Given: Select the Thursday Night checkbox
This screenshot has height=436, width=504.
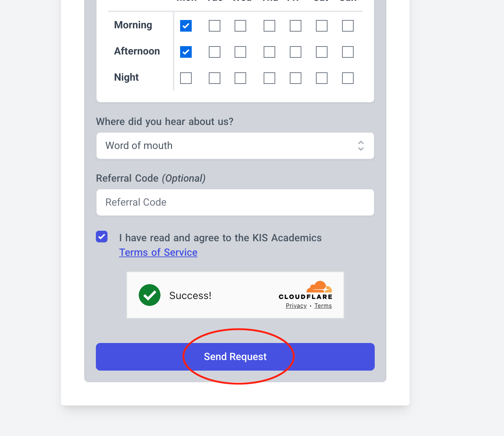Looking at the screenshot, I should coord(269,78).
